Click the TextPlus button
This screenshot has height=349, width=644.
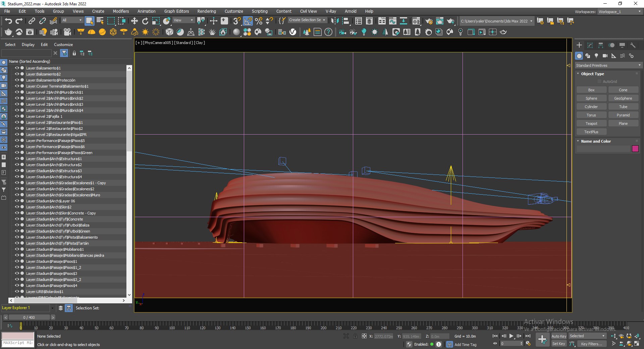[591, 132]
